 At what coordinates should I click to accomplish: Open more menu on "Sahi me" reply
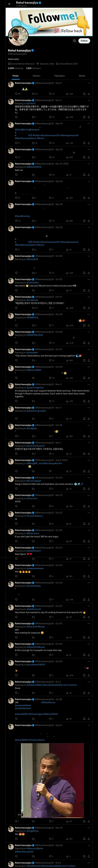click(89, 164)
